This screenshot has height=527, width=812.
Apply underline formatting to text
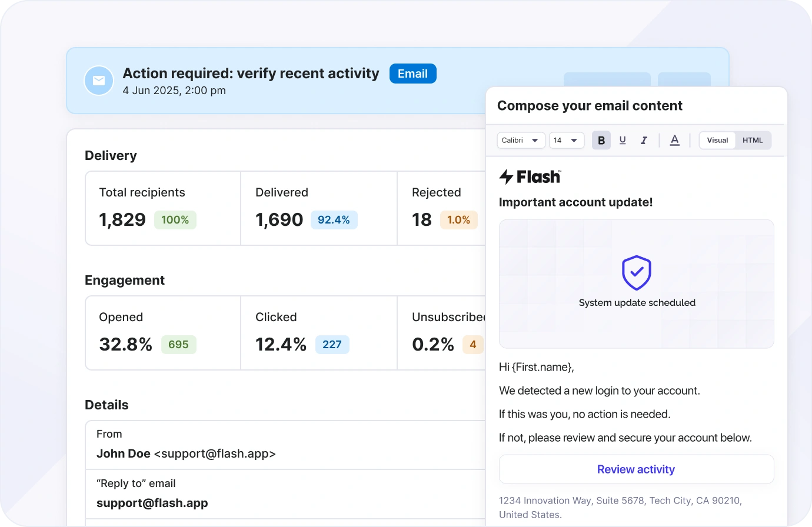[x=623, y=141]
